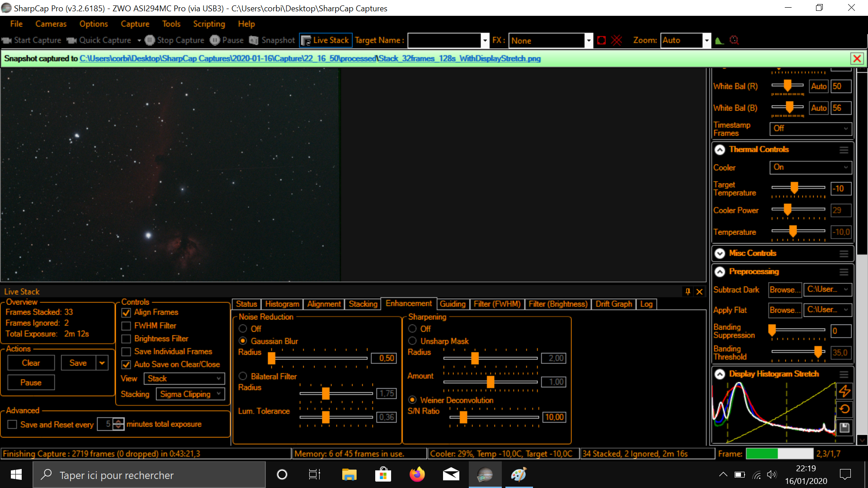The width and height of the screenshot is (868, 488).
Task: Uncheck Align Frames checkbox
Action: point(126,313)
